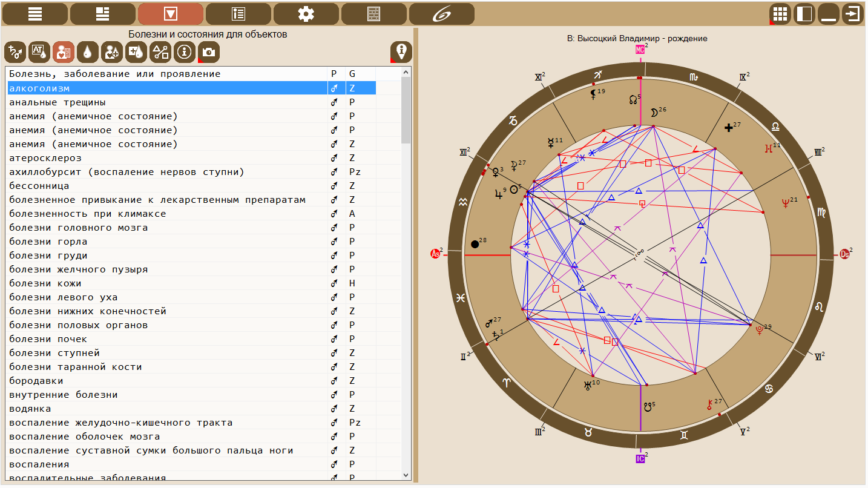The width and height of the screenshot is (868, 488).
Task: Open the highlighted dropdown triangle tab
Action: point(171,14)
